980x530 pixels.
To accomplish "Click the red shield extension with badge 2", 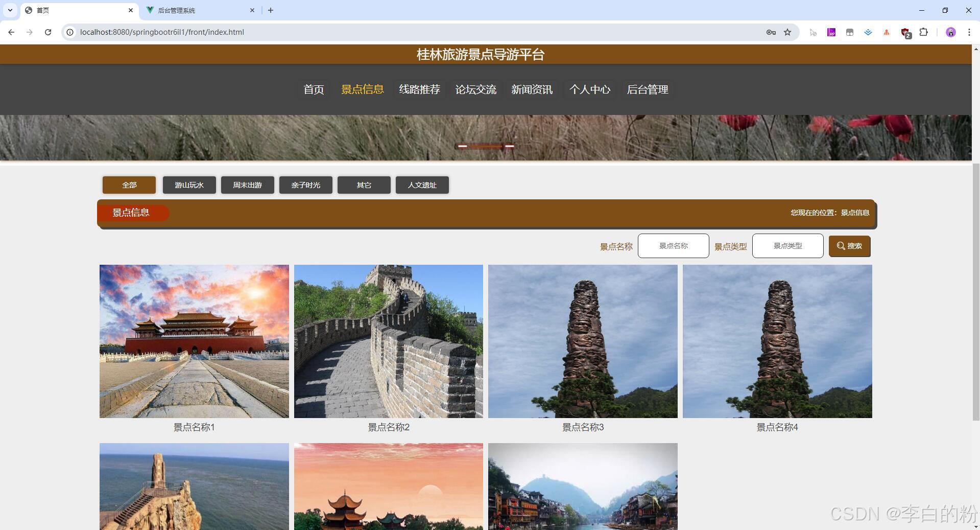I will (905, 33).
